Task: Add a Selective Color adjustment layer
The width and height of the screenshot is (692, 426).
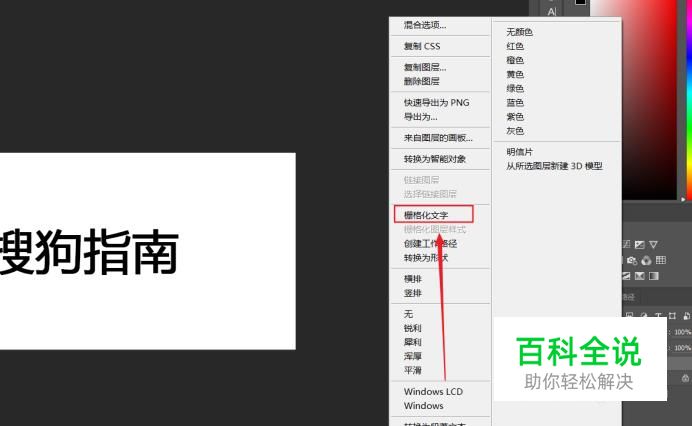Action: point(639,276)
